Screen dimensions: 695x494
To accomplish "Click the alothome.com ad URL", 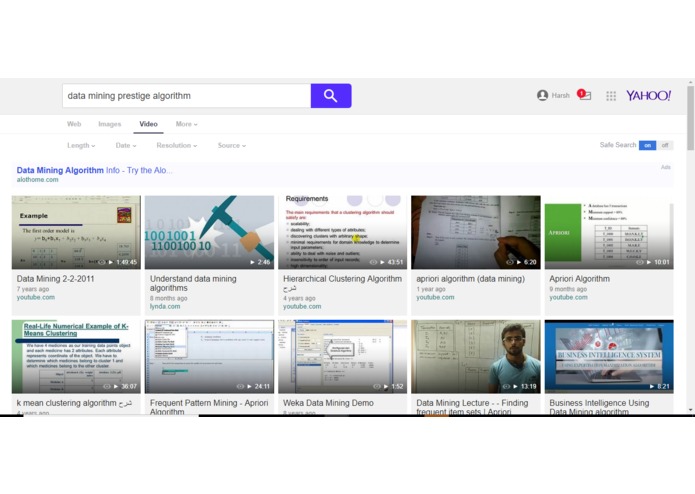I will [x=37, y=179].
